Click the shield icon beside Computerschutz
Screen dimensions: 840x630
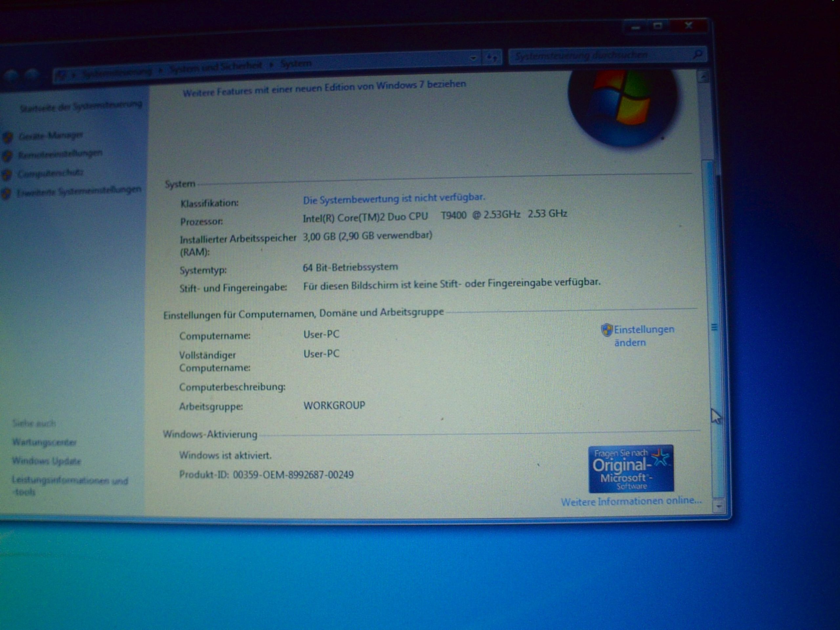[7, 175]
